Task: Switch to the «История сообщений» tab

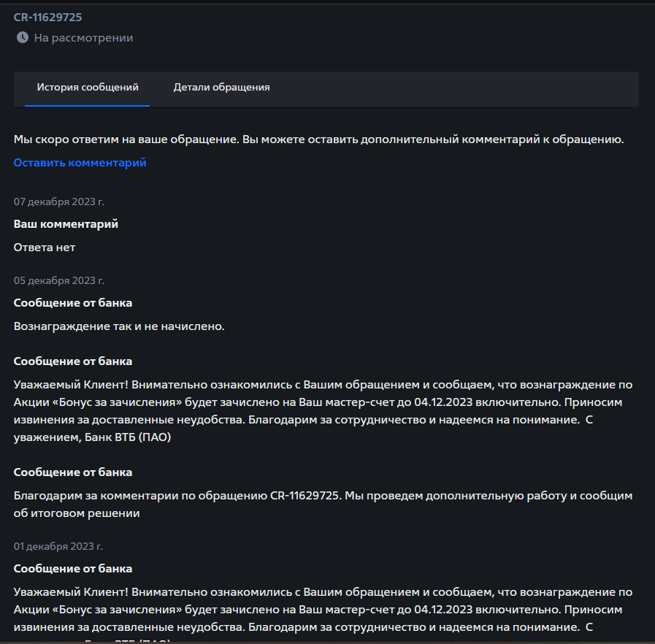Action: coord(88,88)
